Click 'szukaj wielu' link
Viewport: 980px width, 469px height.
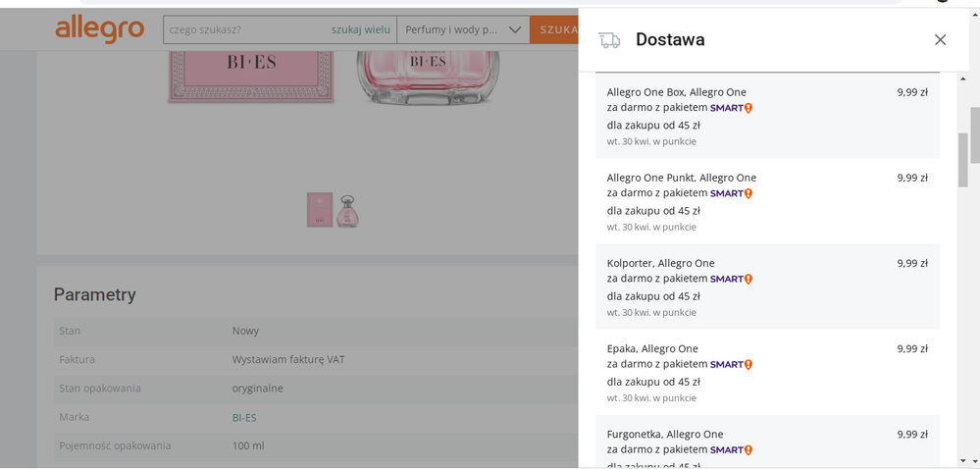click(x=361, y=30)
